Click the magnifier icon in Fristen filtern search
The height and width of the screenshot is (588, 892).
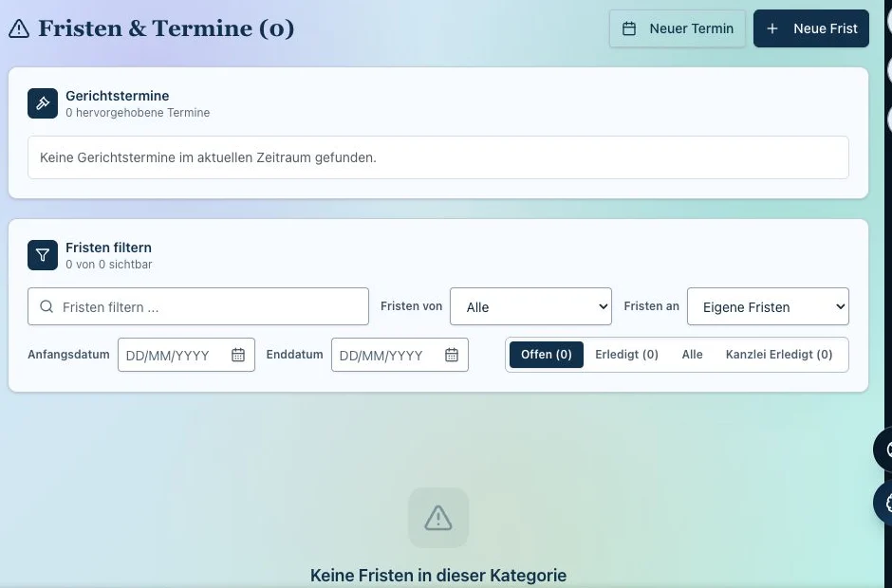pyautogui.click(x=46, y=306)
